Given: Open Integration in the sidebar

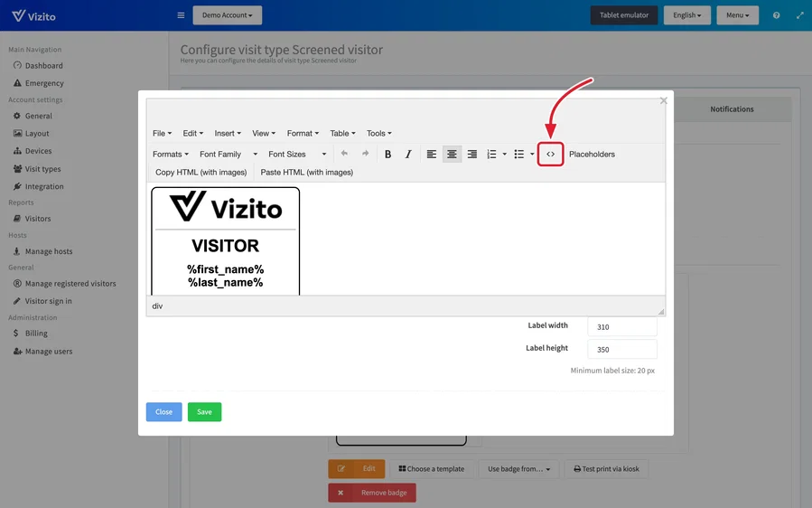Looking at the screenshot, I should (38, 186).
